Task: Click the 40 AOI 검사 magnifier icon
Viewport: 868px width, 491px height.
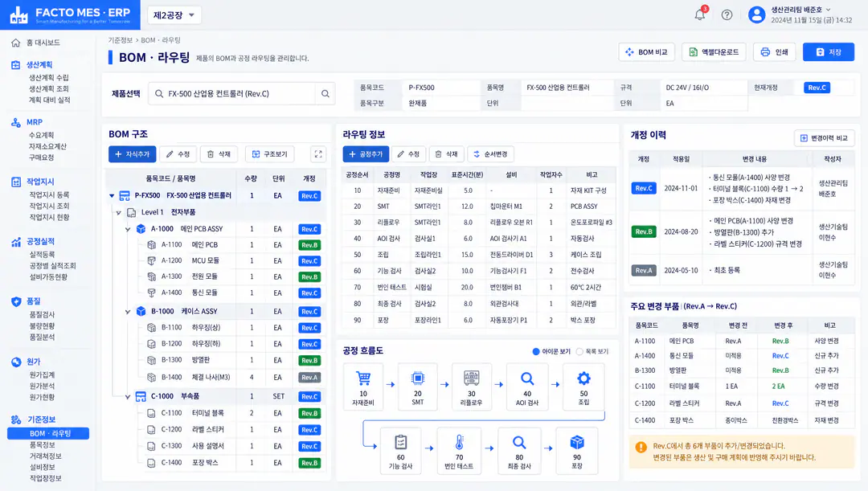Action: point(527,378)
